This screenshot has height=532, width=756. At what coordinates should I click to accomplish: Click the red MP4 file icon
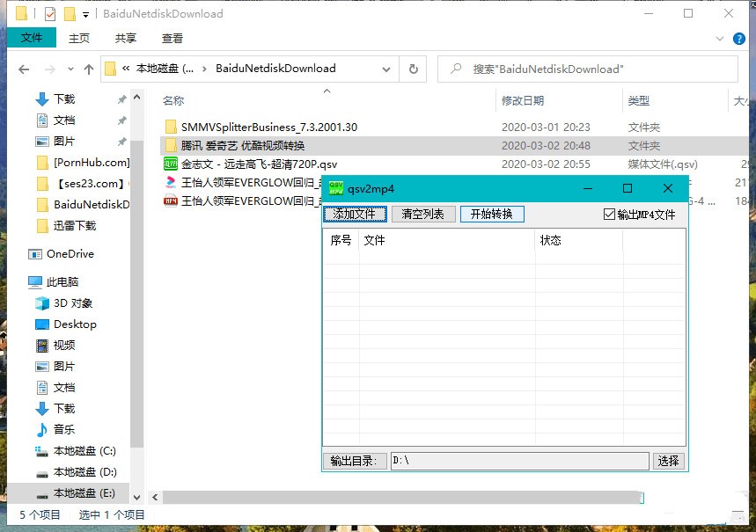click(x=171, y=201)
